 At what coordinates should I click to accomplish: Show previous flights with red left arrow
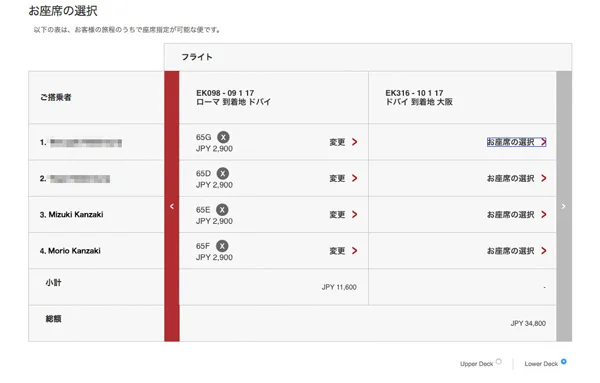coord(172,206)
